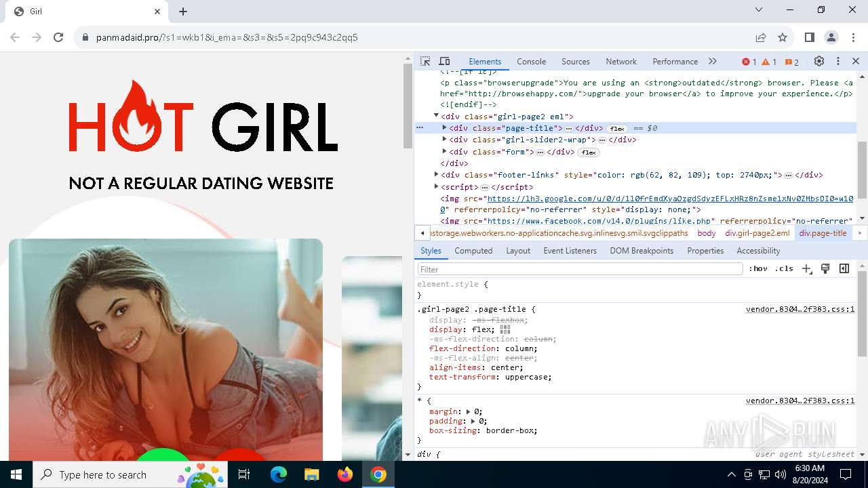The height and width of the screenshot is (488, 868).
Task: Collapse the div girl-page2 eml node
Action: coord(436,116)
